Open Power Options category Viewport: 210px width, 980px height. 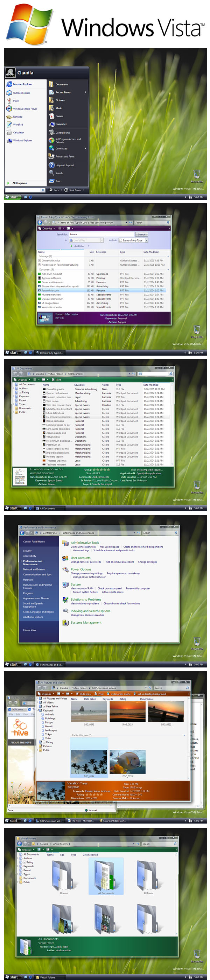(x=80, y=569)
